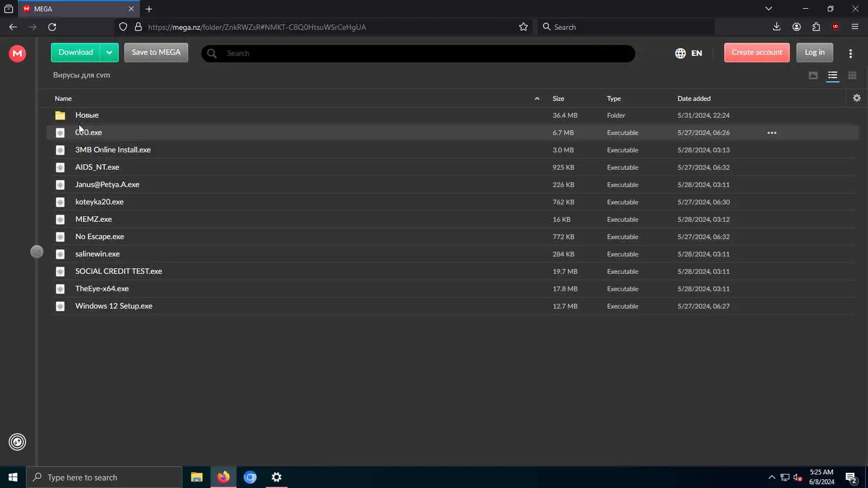Open column settings gear icon

[x=857, y=98]
